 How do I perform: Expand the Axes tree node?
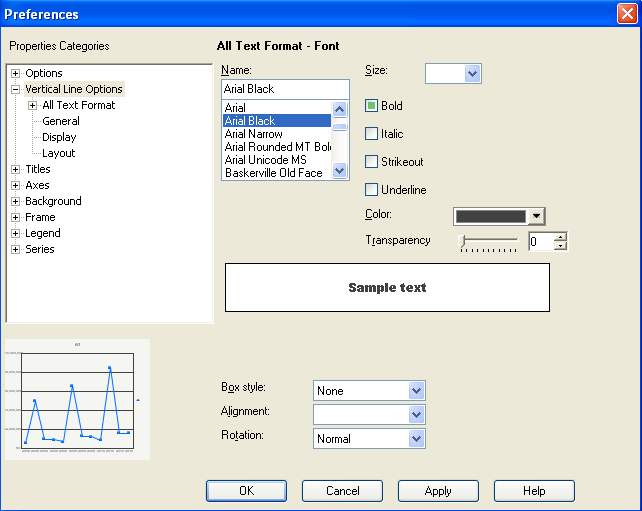[x=16, y=185]
